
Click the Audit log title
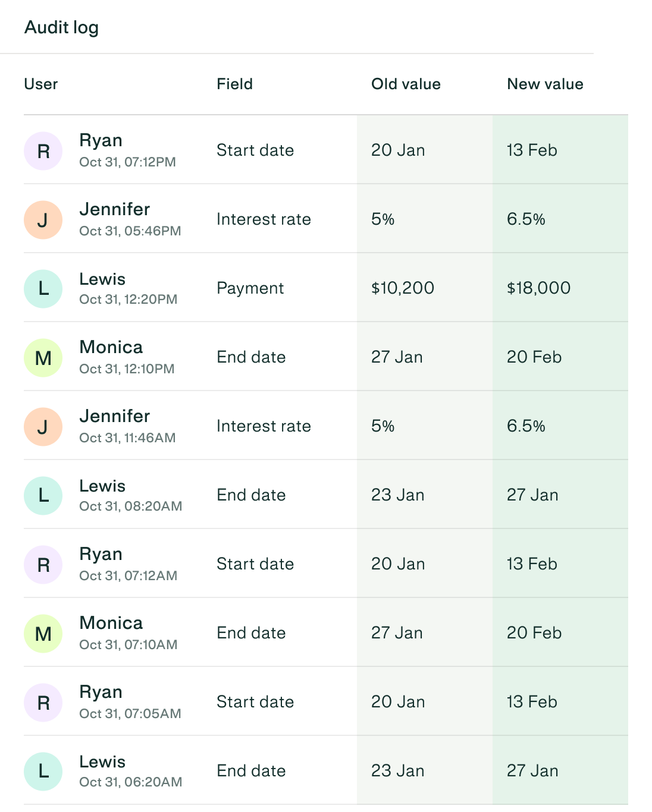[x=61, y=27]
